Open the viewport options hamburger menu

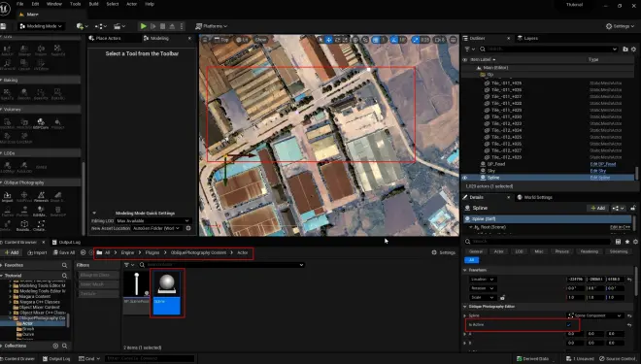[x=206, y=40]
